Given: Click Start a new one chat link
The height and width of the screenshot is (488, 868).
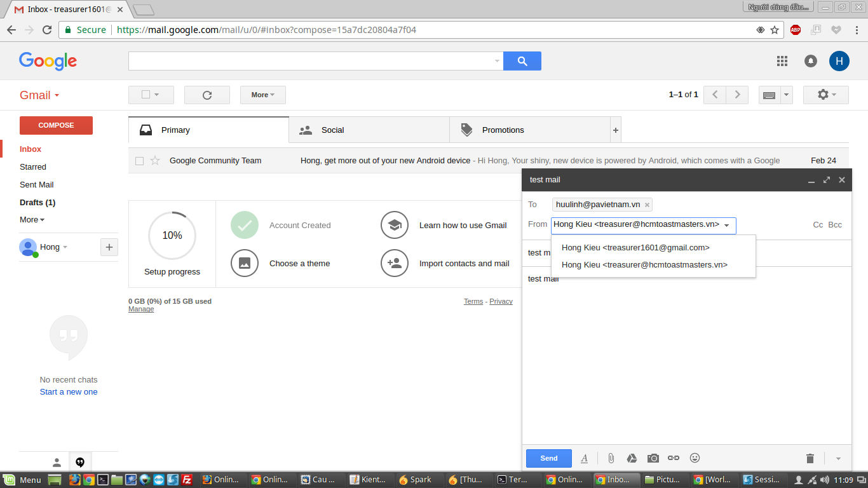Looking at the screenshot, I should tap(69, 392).
